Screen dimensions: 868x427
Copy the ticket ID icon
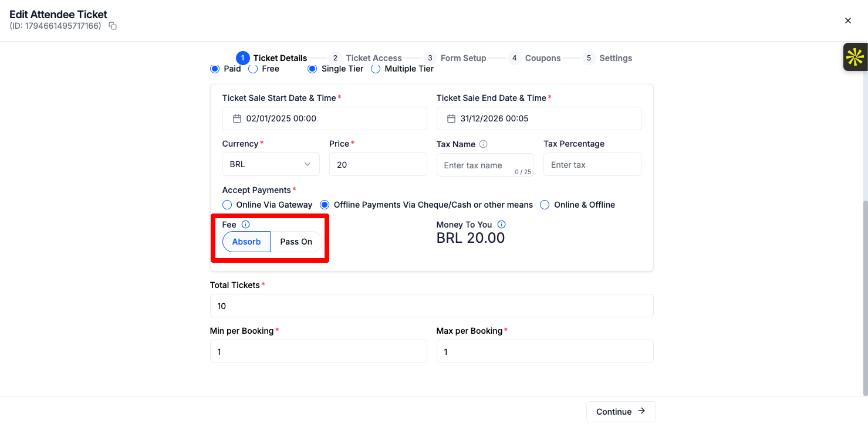click(x=113, y=26)
